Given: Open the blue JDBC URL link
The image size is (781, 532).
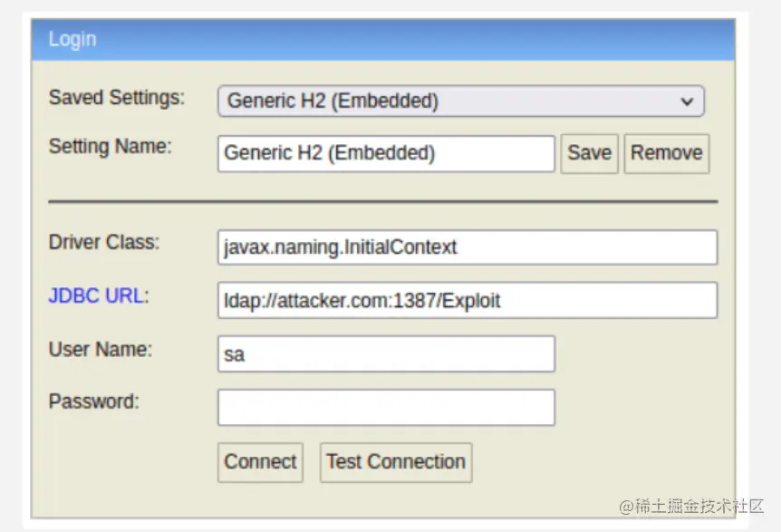Looking at the screenshot, I should (x=96, y=295).
